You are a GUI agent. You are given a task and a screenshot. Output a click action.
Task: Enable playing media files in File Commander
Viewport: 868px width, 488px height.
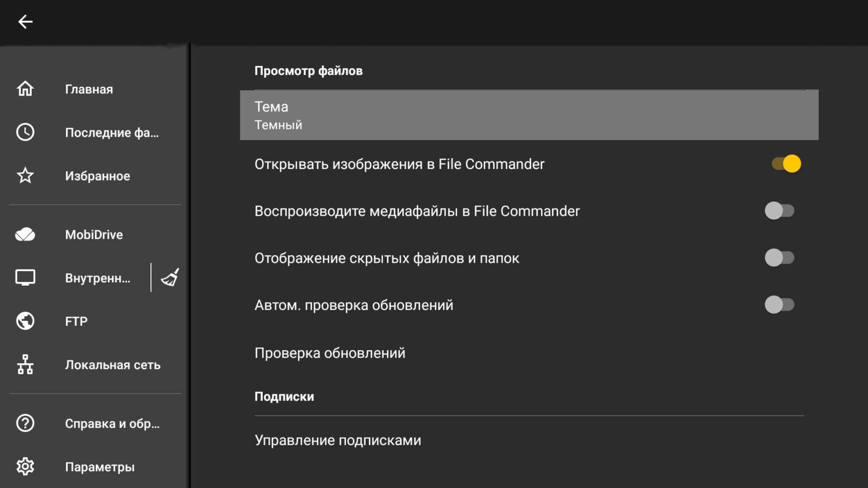pos(779,211)
